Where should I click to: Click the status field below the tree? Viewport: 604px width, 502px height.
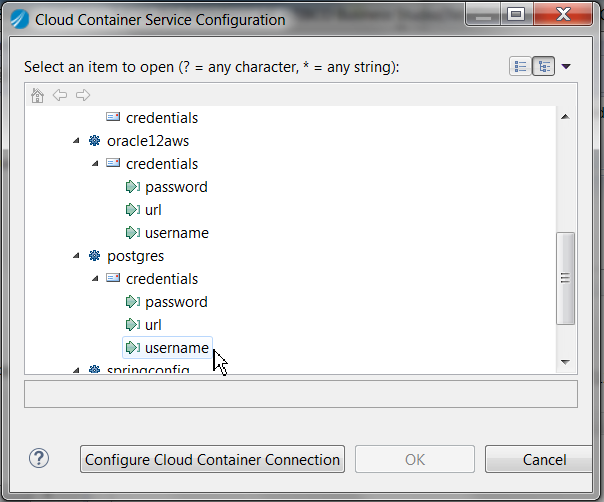(x=301, y=394)
